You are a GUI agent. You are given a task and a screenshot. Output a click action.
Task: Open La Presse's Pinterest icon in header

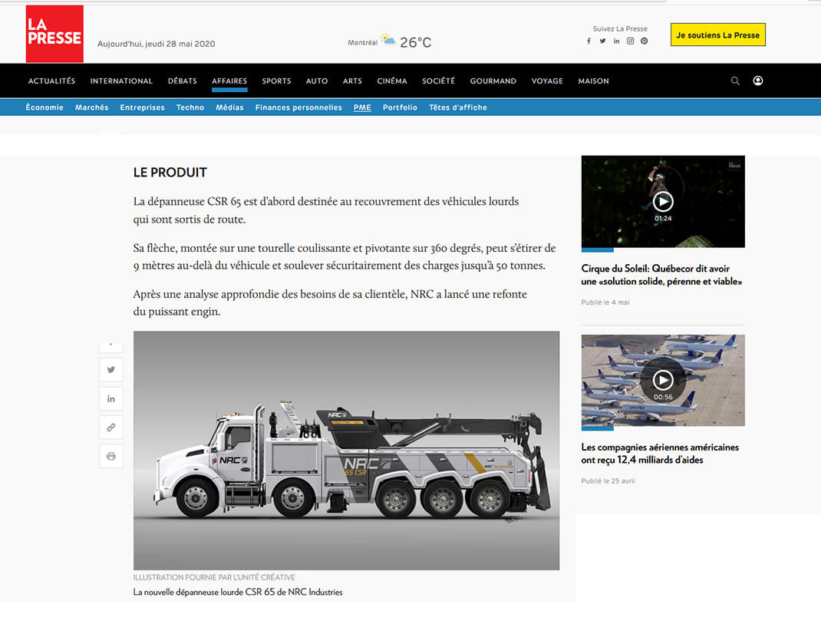click(644, 41)
